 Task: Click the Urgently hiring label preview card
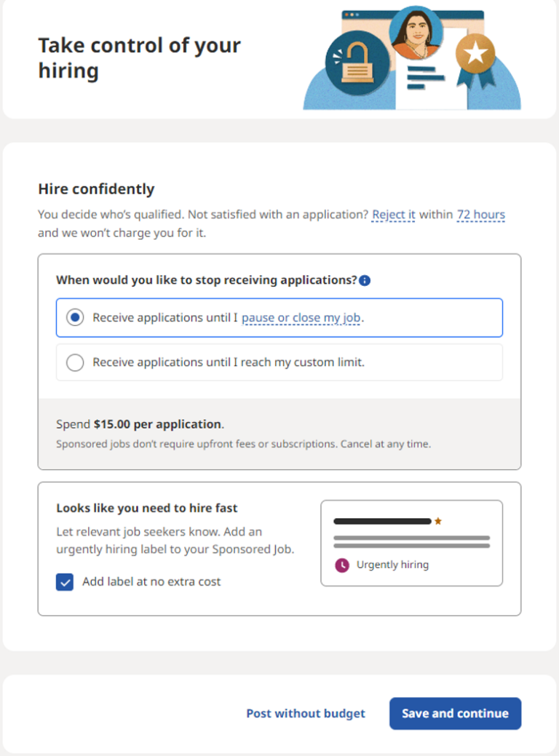tap(411, 543)
